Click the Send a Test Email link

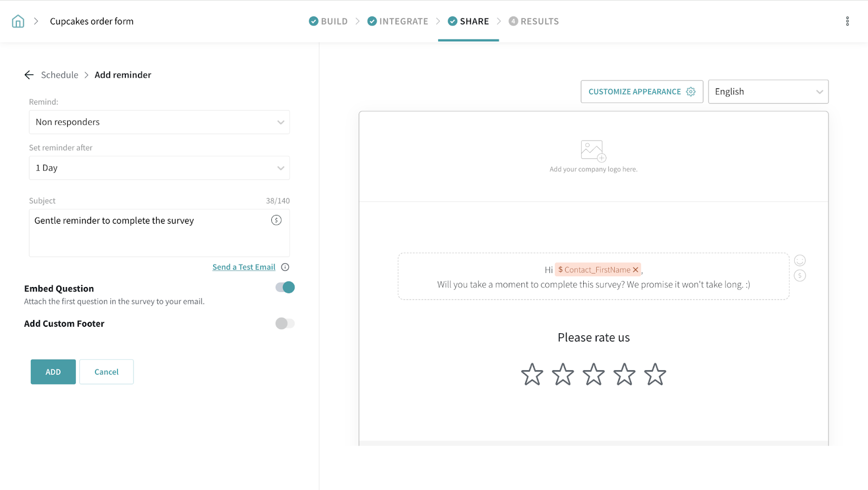(x=244, y=267)
